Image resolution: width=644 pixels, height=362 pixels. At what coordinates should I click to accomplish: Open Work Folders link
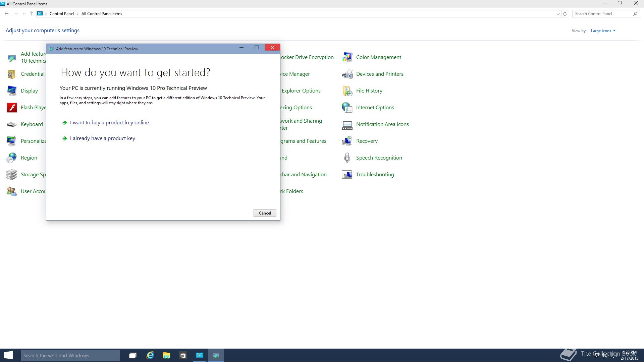pos(292,191)
